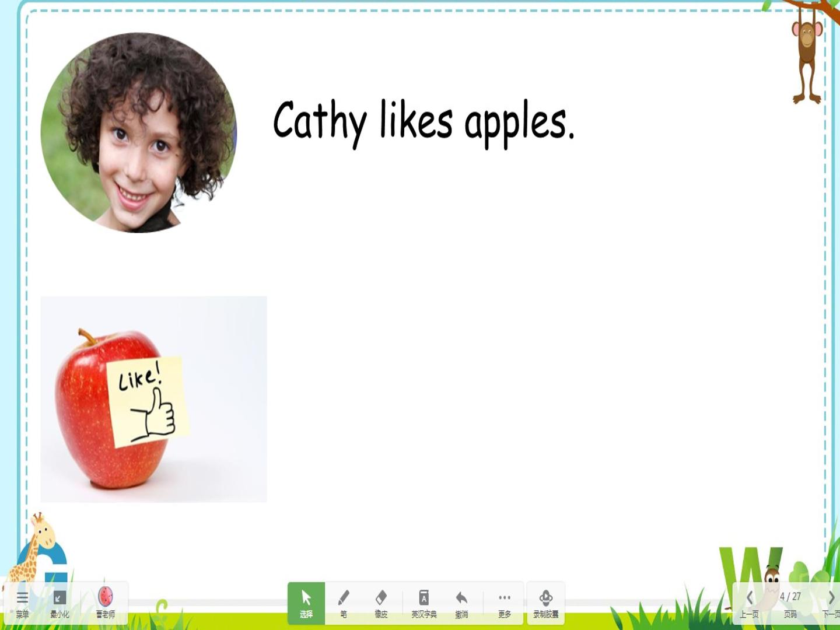
Task: Expand the 更多 more options menu
Action: tap(505, 603)
